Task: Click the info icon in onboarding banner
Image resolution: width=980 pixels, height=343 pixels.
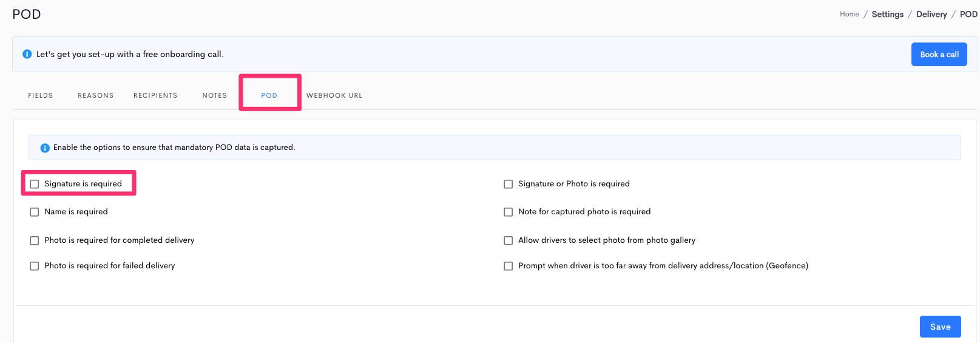Action: pos(27,54)
